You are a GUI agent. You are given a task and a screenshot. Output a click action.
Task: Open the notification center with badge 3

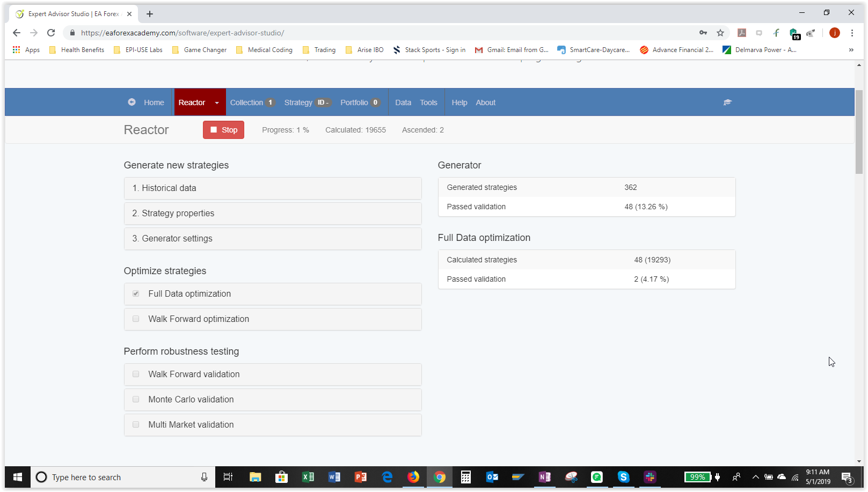pyautogui.click(x=847, y=477)
